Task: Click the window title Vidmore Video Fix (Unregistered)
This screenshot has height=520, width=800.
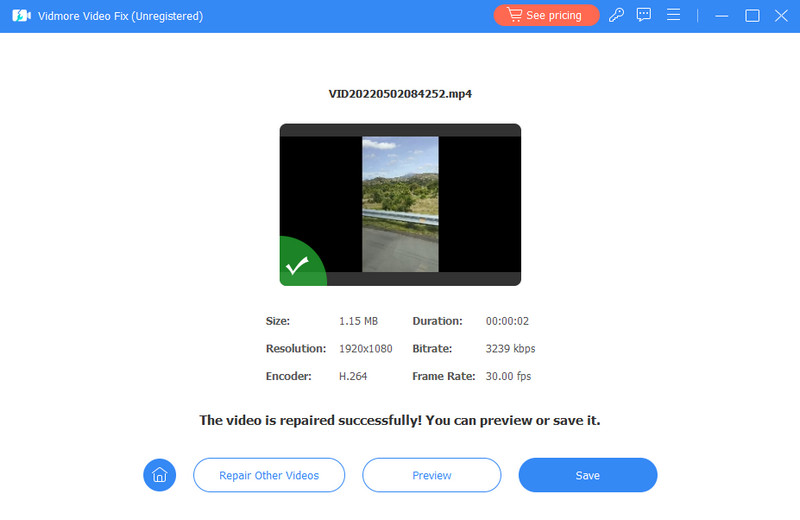Action: [120, 16]
